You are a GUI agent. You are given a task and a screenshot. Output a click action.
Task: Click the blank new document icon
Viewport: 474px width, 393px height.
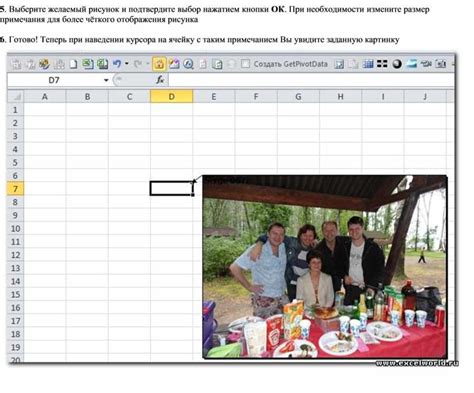tap(73, 64)
